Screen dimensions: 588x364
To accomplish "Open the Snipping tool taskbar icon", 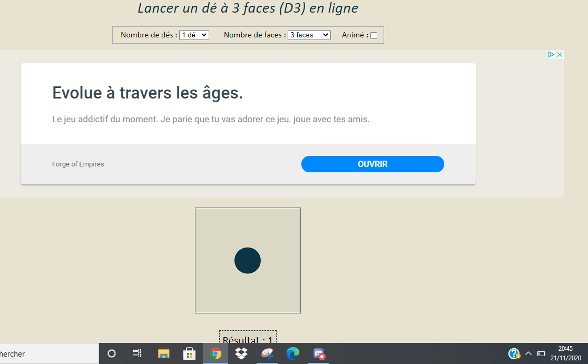I will 267,353.
